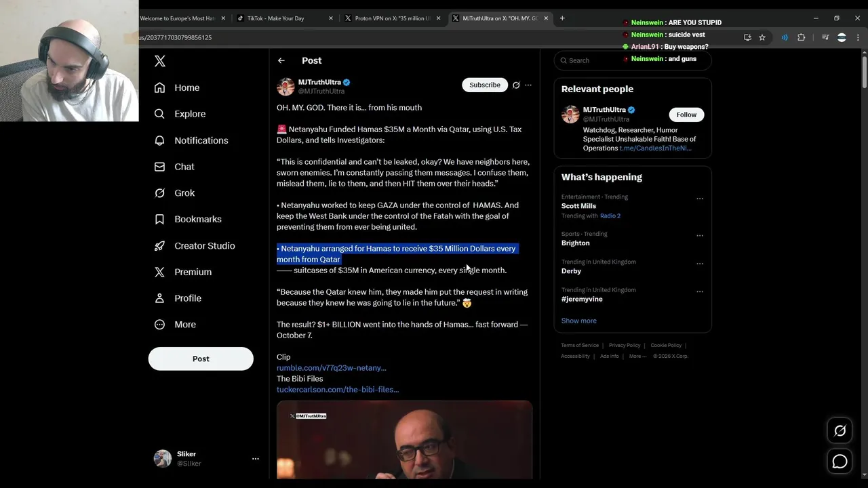Click MJTruthUltra avatar on the post
This screenshot has height=488, width=868.
tap(285, 86)
